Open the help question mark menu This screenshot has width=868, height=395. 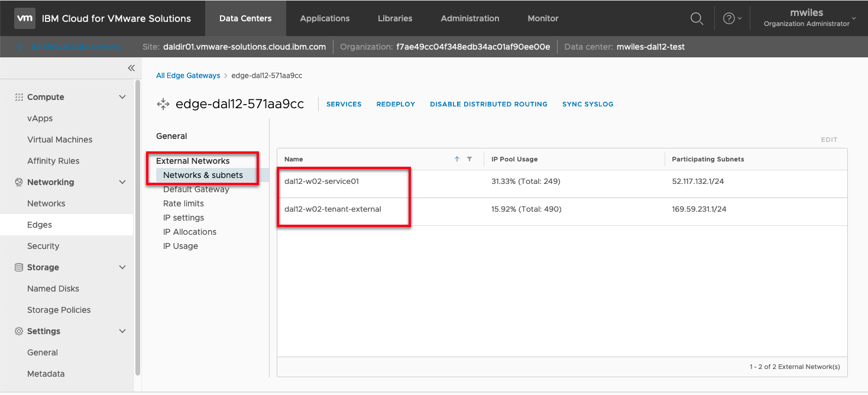(729, 18)
